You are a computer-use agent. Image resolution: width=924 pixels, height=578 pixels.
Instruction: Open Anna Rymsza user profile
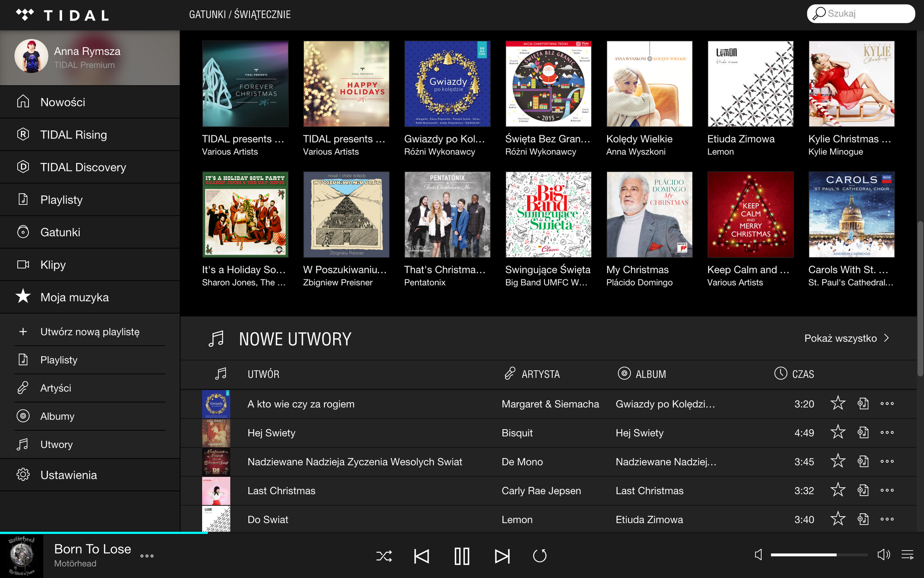(x=90, y=57)
